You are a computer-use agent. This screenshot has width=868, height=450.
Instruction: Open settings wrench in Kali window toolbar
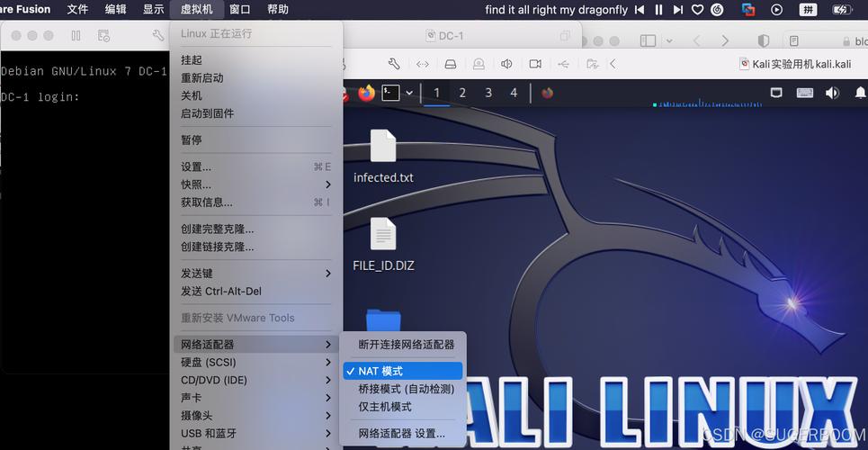coord(394,64)
